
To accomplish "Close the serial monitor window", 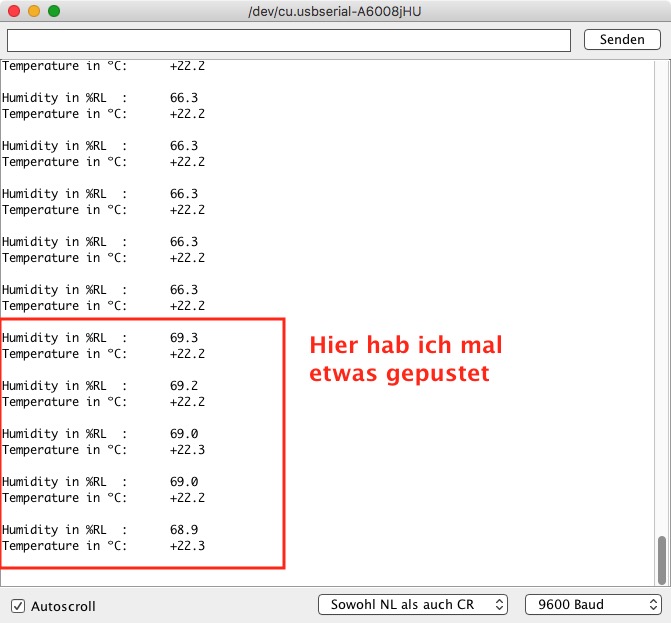I will [14, 11].
